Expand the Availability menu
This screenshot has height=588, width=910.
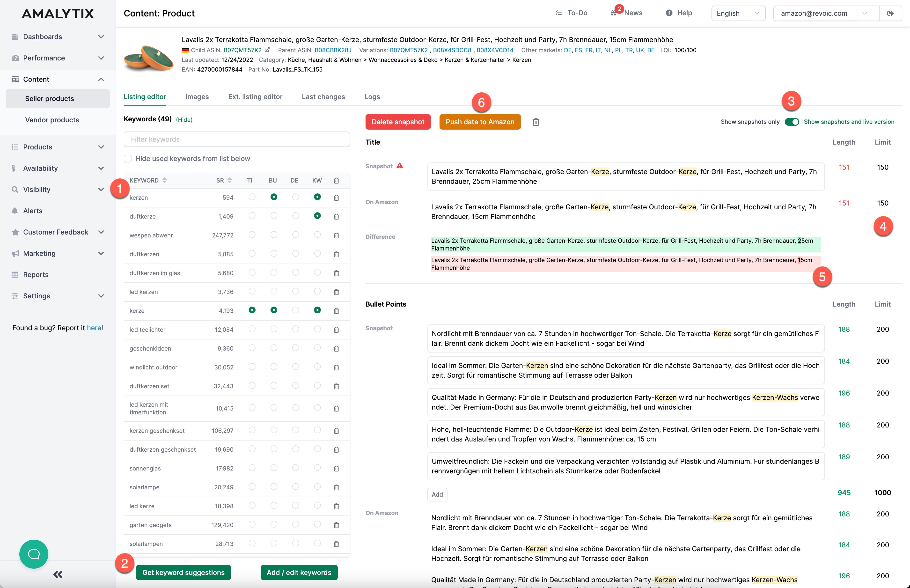(x=58, y=168)
